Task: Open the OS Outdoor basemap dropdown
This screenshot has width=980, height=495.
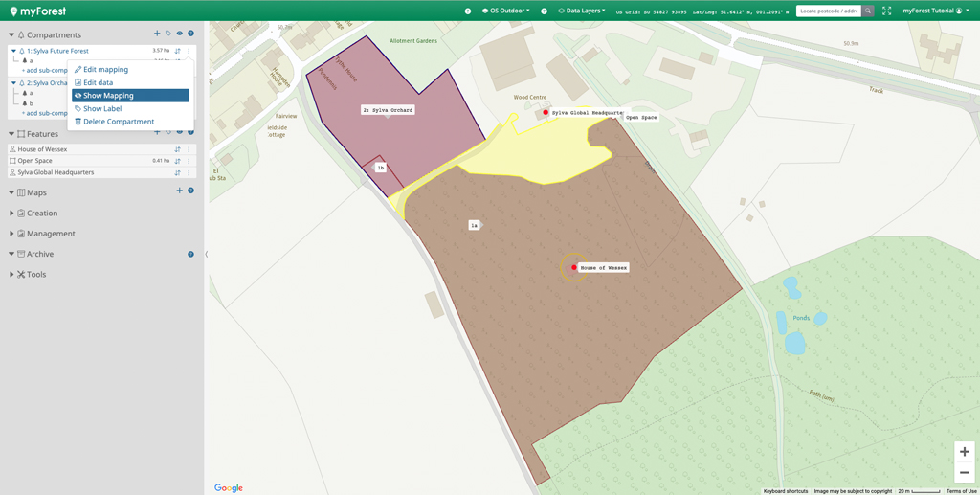Action: (506, 11)
